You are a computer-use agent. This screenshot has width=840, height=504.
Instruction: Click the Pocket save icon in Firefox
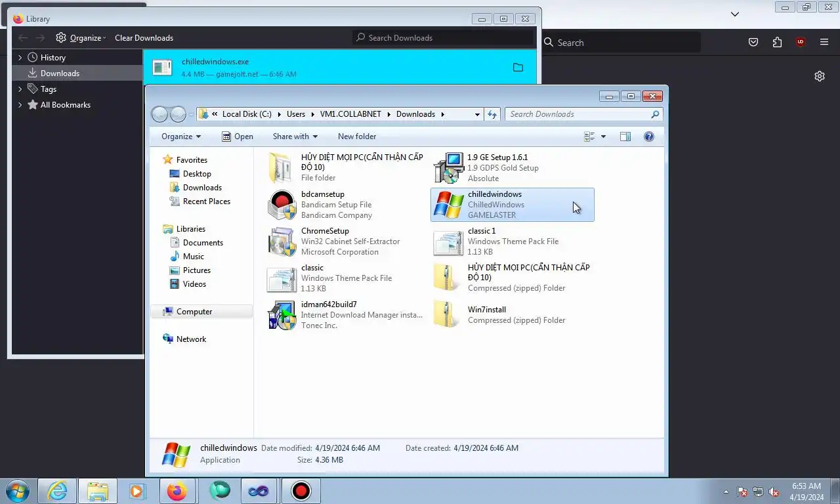click(753, 42)
